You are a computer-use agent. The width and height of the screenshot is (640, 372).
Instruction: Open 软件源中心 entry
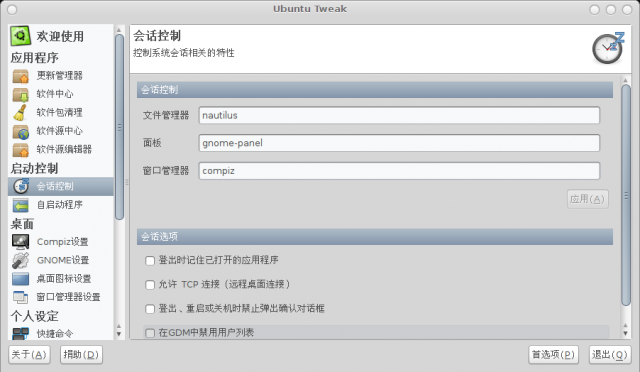[x=60, y=131]
